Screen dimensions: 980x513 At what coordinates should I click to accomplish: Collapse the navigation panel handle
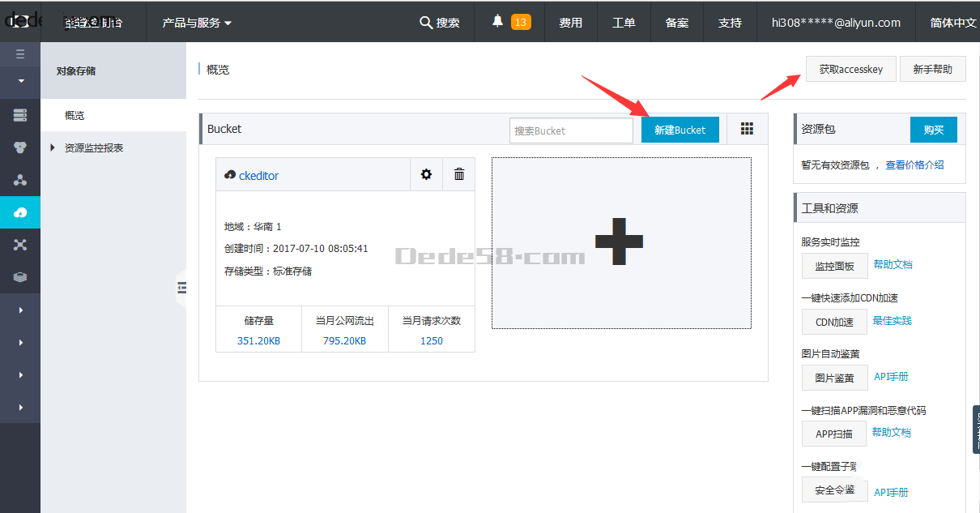[181, 288]
